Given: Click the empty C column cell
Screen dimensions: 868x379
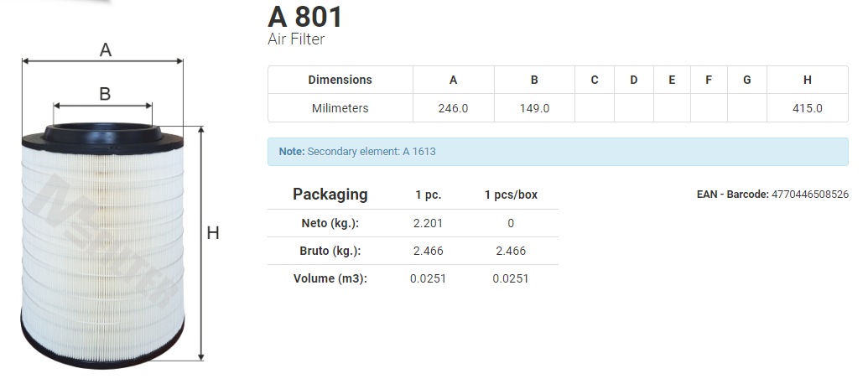Looking at the screenshot, I should click(595, 108).
